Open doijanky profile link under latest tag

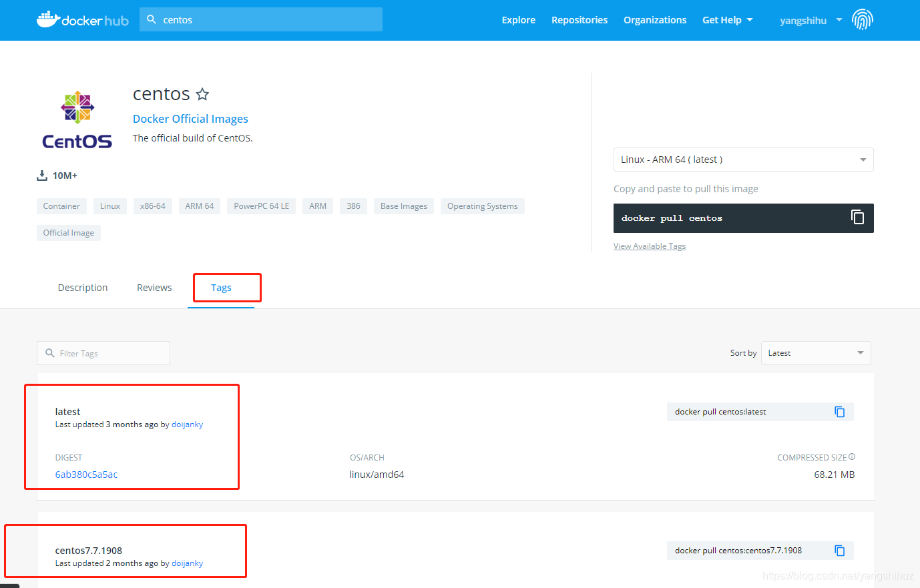pyautogui.click(x=187, y=424)
